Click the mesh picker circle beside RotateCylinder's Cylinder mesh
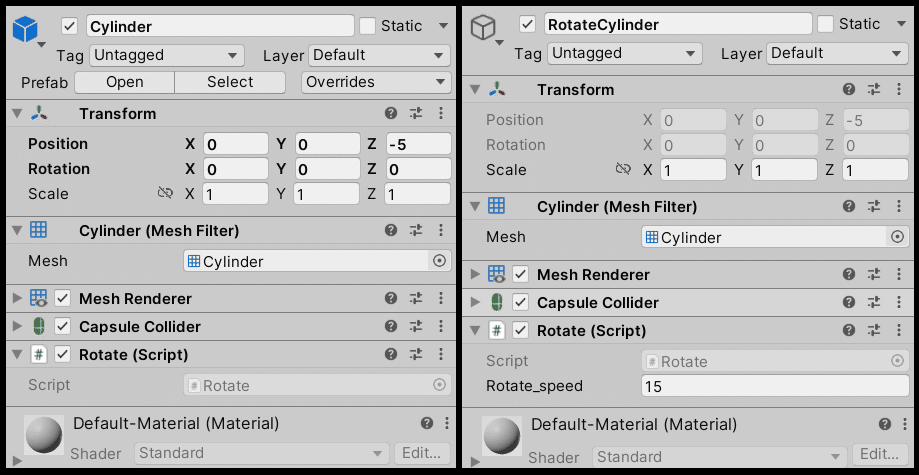Viewport: 919px width, 475px height. point(897,237)
